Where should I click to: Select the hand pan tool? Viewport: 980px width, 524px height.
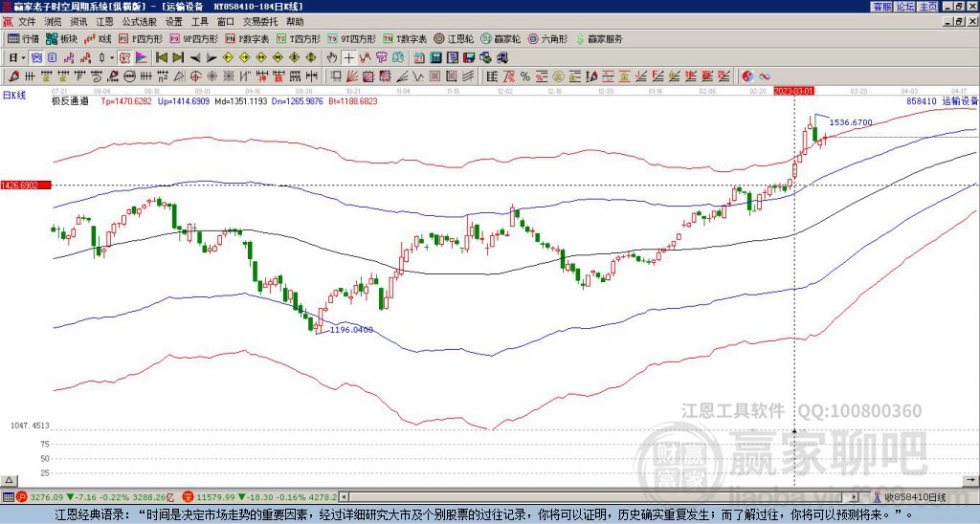tap(331, 58)
